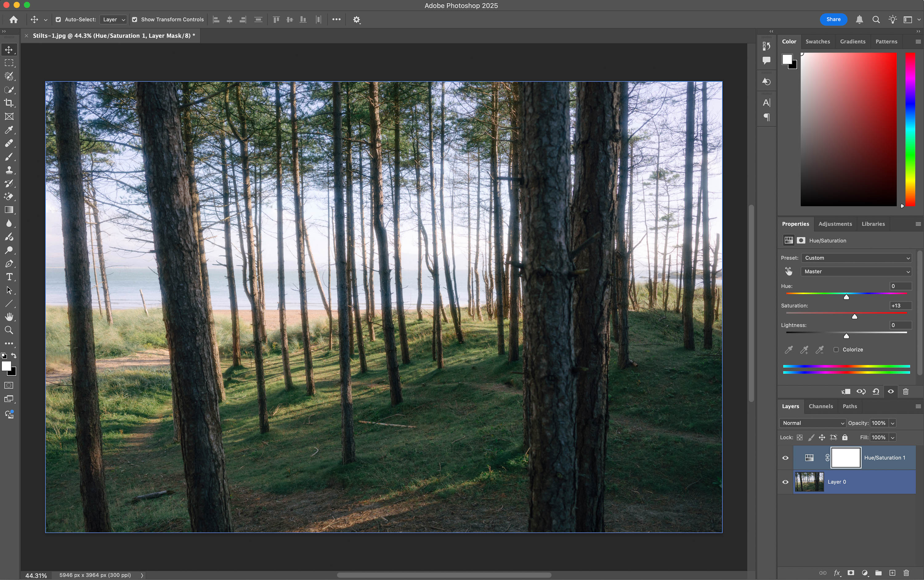Create a new layer
The image size is (924, 580).
tap(893, 573)
